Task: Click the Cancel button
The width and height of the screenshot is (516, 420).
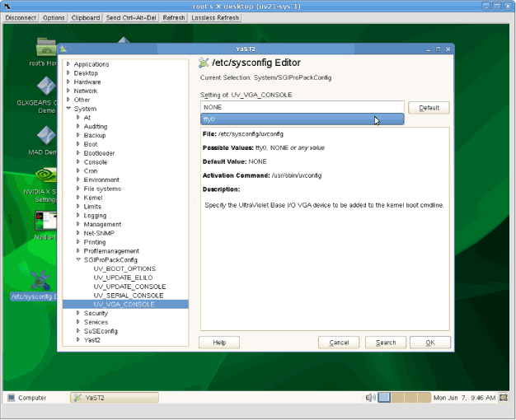Action: pos(339,343)
